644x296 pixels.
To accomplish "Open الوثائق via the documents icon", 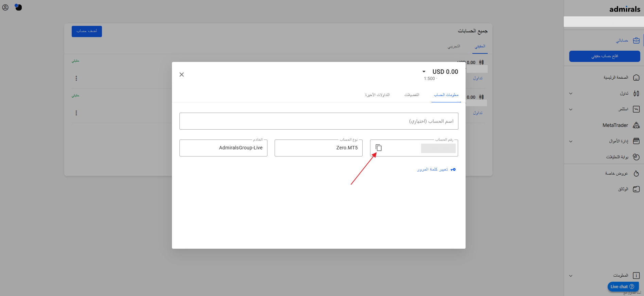I will (636, 189).
